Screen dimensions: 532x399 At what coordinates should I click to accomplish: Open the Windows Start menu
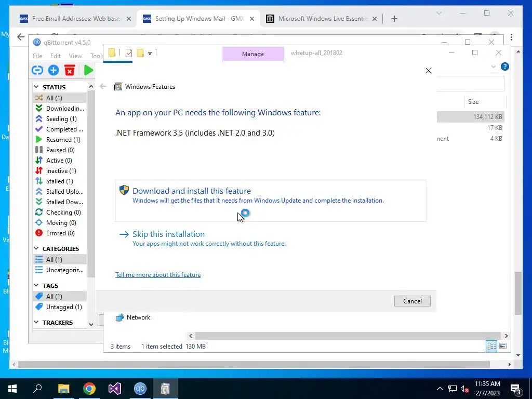12,389
